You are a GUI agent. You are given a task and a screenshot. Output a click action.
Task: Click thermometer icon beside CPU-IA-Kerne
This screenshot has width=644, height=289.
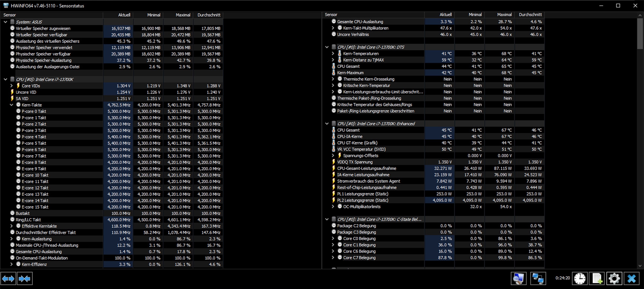coord(333,136)
